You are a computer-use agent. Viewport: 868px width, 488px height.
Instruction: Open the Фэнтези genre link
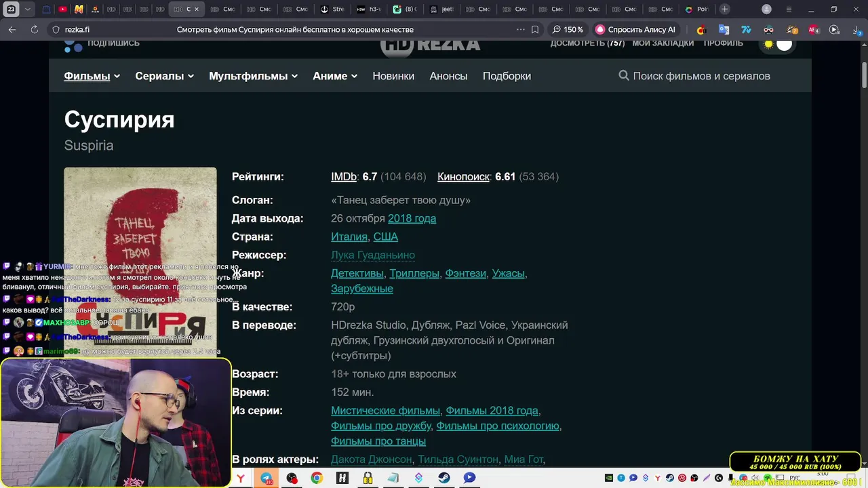[x=465, y=274]
